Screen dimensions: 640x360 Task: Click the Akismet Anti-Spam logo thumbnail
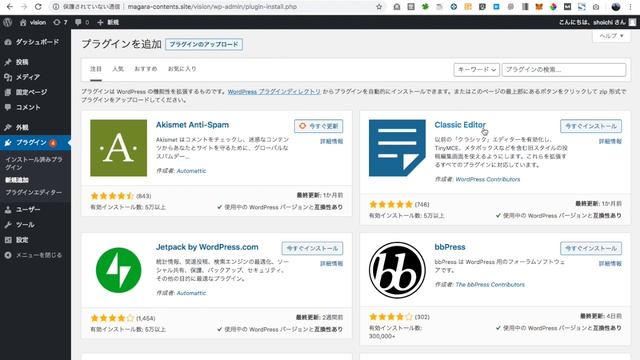(118, 148)
